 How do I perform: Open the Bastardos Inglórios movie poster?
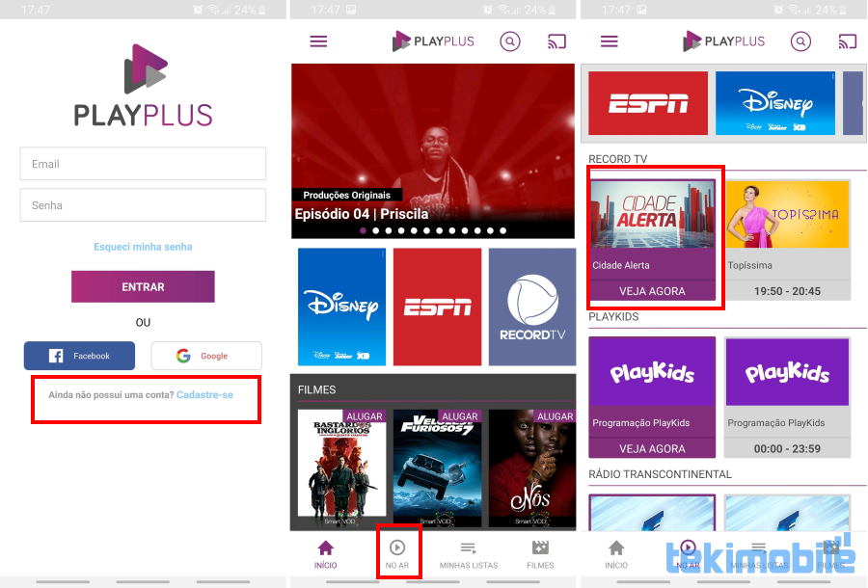341,468
